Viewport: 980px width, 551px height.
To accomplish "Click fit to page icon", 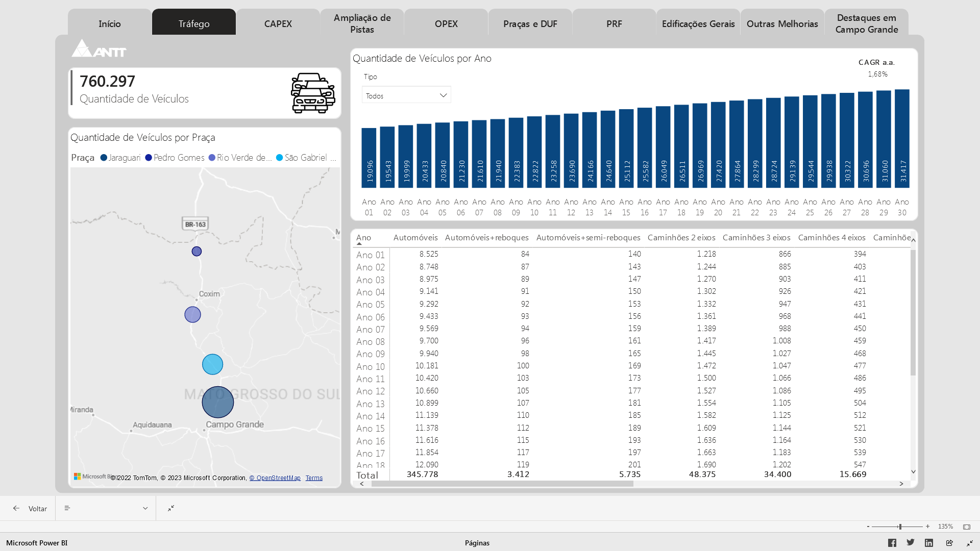I will pos(967,527).
